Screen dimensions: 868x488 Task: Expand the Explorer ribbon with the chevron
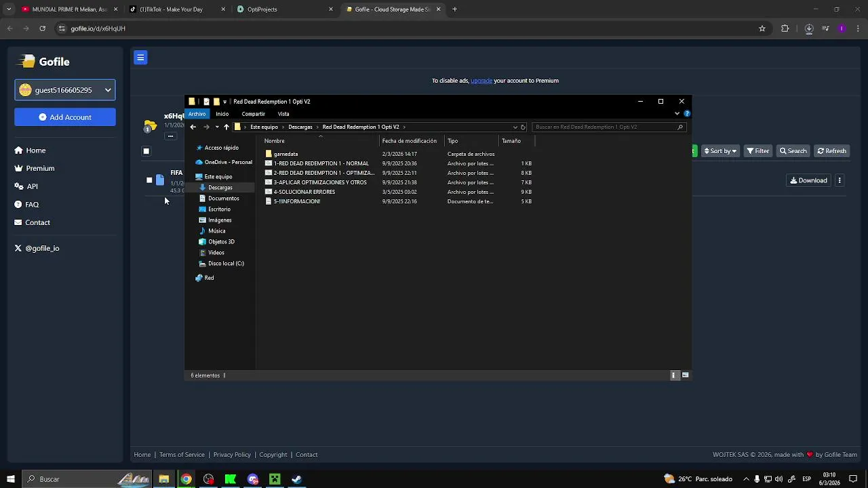677,114
